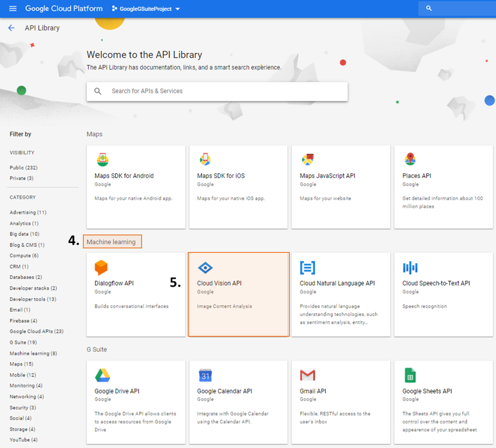The width and height of the screenshot is (496, 448).
Task: Click the project hexagon icon beside GoogleGSuiteProject
Action: (x=114, y=9)
